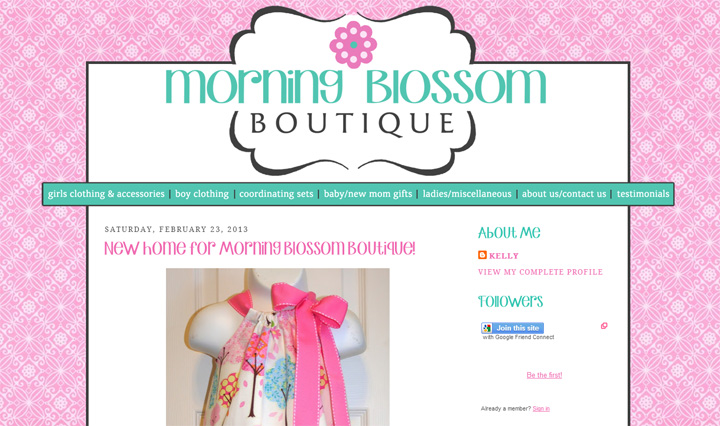Image resolution: width=720 pixels, height=426 pixels.
Task: Click the Be the first! link
Action: click(544, 375)
